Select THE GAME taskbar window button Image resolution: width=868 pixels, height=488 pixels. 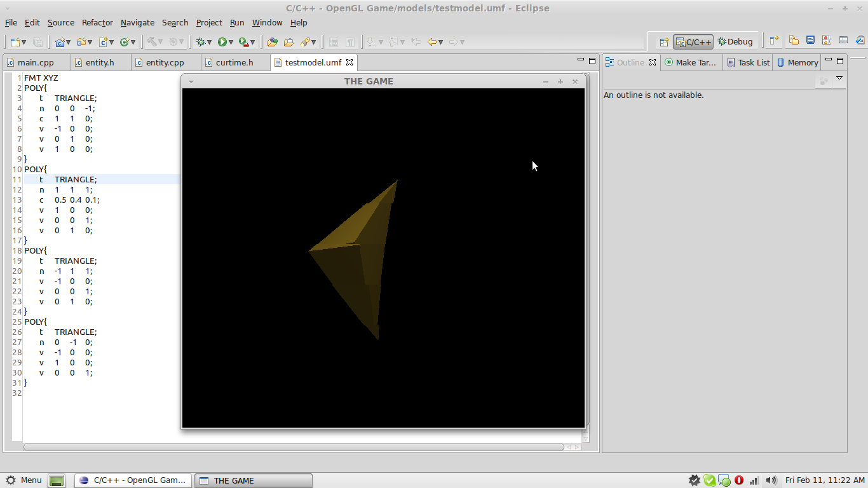click(253, 480)
